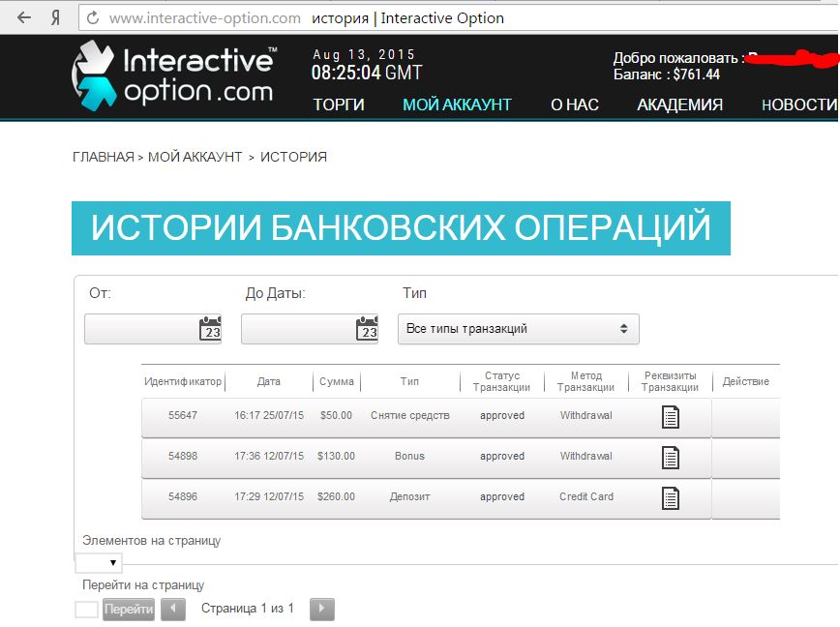This screenshot has width=840, height=627.
Task: Click the browser back arrow
Action: pos(24,18)
